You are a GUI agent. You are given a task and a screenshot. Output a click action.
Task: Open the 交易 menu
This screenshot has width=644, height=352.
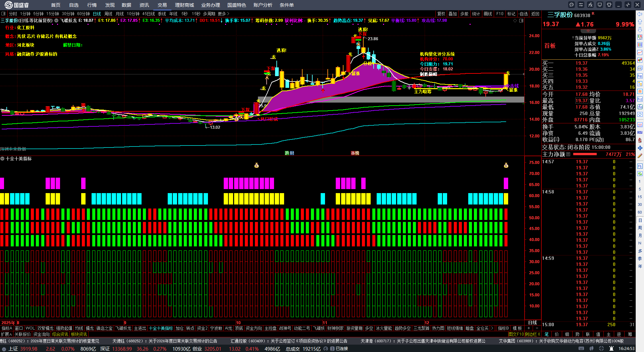coord(162,5)
